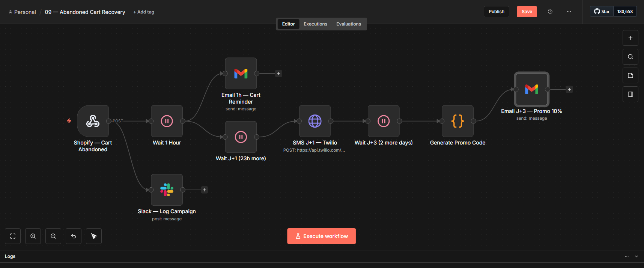Image resolution: width=644 pixels, height=268 pixels.
Task: Click the Generate Promo Code output connector
Action: 473,121
